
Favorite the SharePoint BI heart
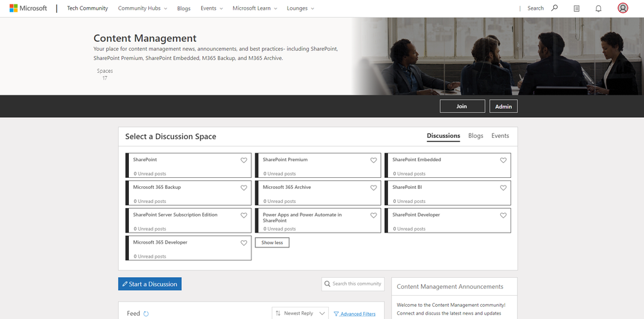(x=503, y=188)
